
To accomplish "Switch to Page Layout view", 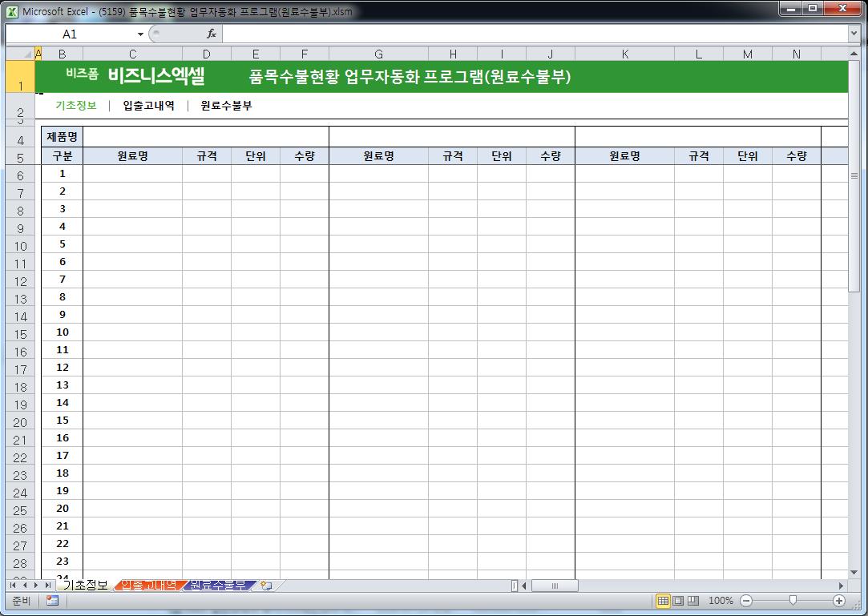I will (x=678, y=601).
